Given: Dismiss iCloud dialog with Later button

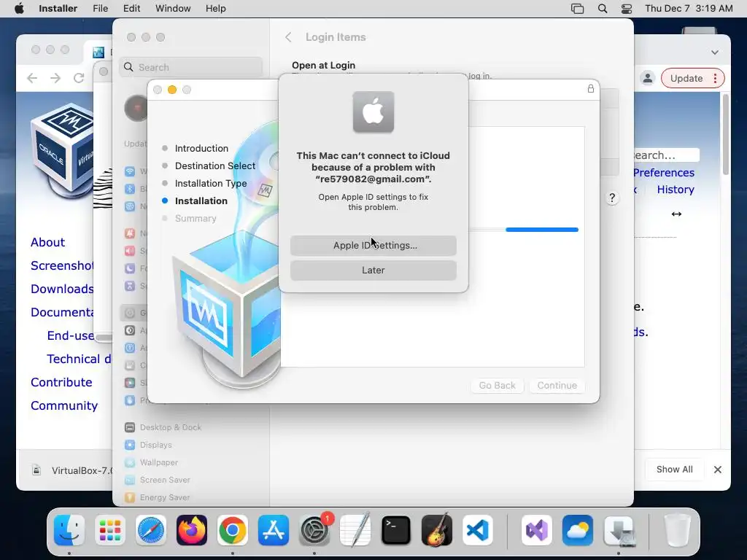Looking at the screenshot, I should 373,270.
